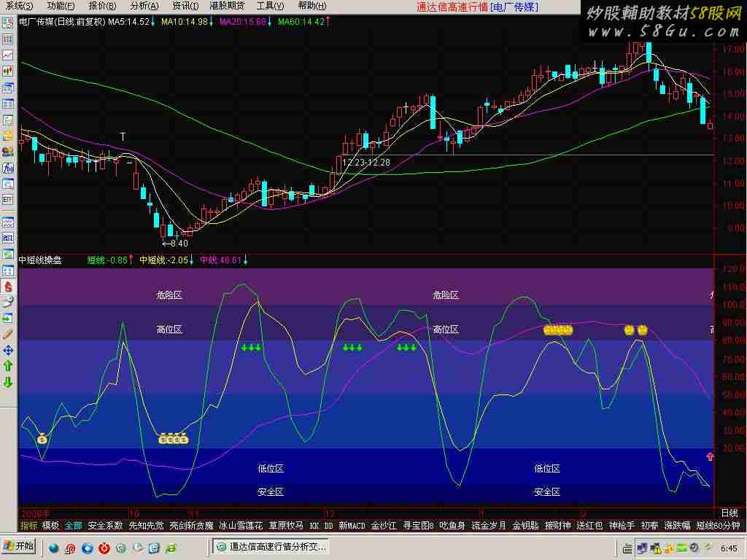This screenshot has width=747, height=560.
Task: Click the red dollar sign icon
Action: (7, 286)
